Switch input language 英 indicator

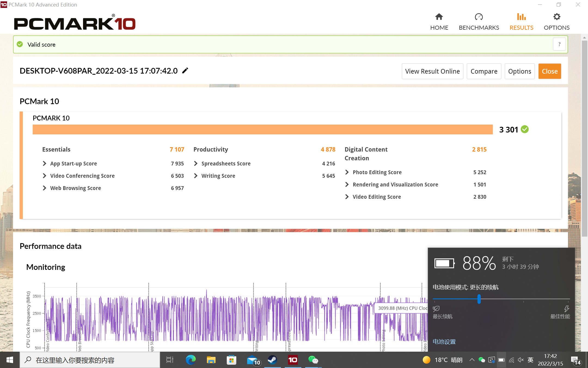[x=531, y=360]
